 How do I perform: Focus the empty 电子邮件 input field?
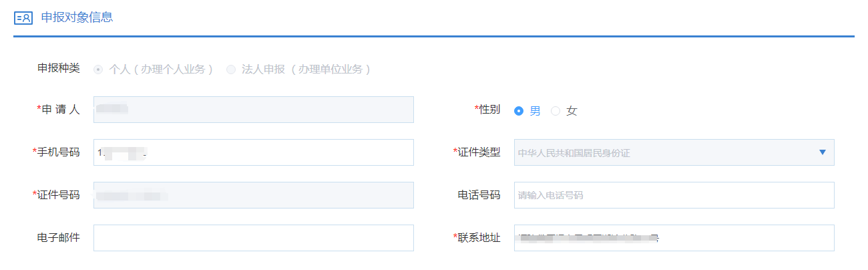[254, 238]
